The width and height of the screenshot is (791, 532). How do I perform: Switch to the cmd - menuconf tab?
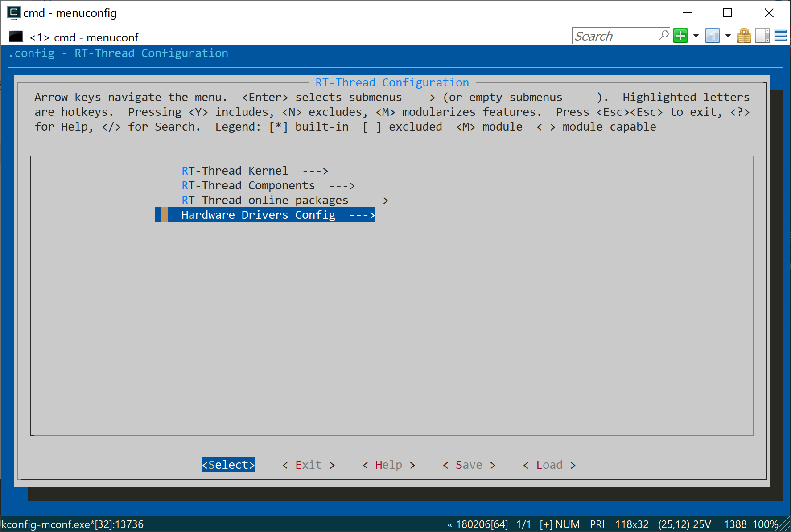click(84, 37)
